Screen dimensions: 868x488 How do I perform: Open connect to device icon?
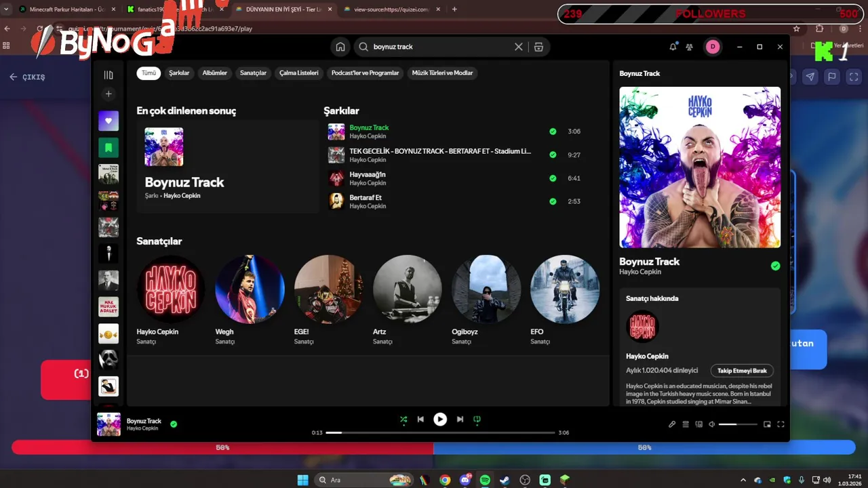(699, 424)
